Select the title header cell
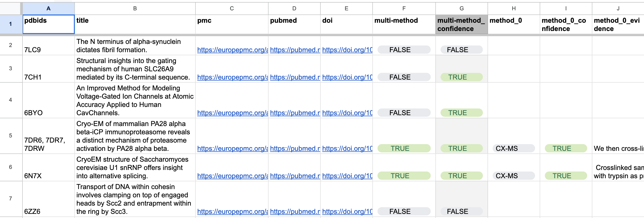Screen dimensions: 644x218 [135, 24]
